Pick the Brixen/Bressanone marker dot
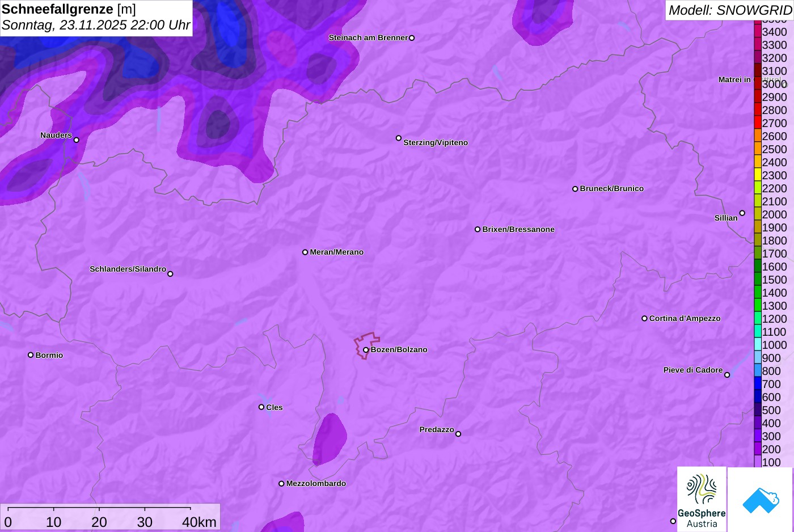The image size is (794, 532). tap(478, 229)
